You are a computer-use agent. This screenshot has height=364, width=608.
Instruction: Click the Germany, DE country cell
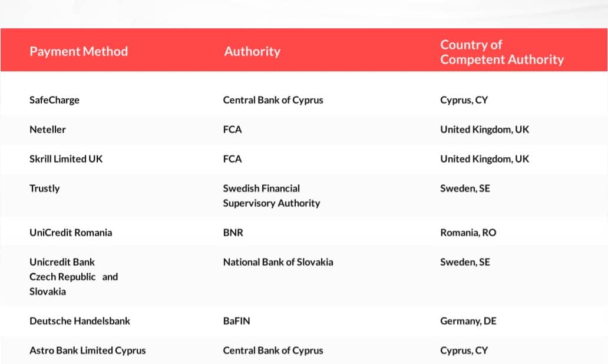[468, 321]
